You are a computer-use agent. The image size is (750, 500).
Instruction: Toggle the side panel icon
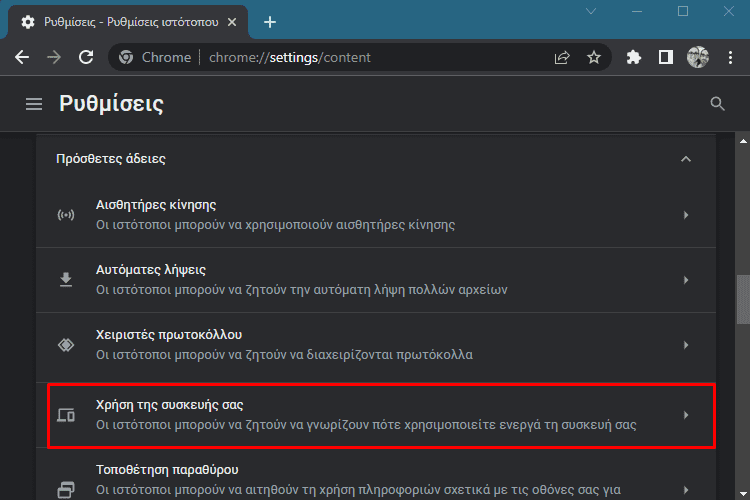665,57
